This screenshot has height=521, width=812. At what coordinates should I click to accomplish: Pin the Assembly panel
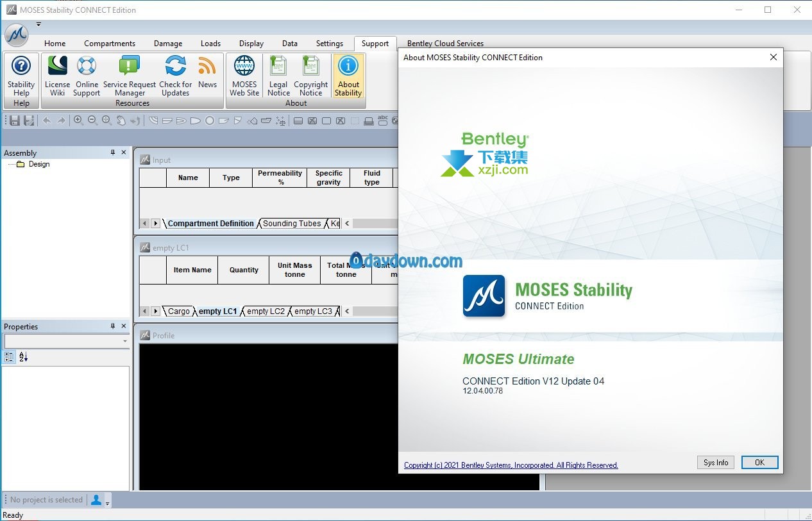(113, 153)
